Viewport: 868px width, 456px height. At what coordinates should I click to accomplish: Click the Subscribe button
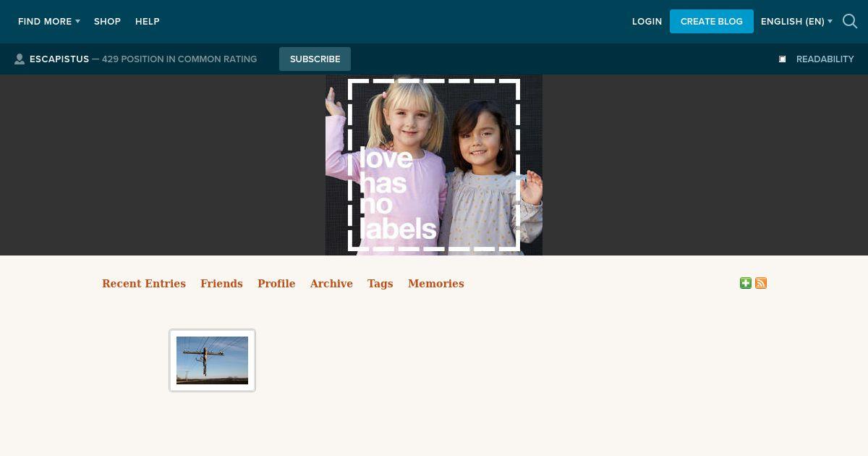(315, 59)
